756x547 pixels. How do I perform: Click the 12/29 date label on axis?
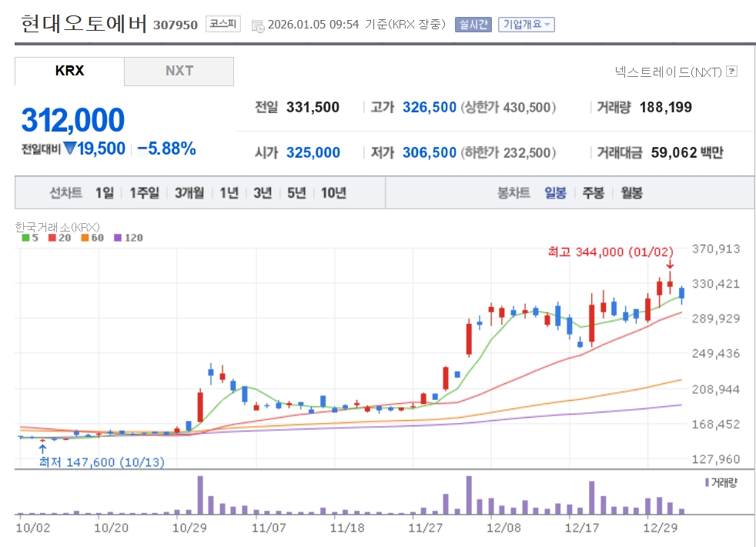660,528
